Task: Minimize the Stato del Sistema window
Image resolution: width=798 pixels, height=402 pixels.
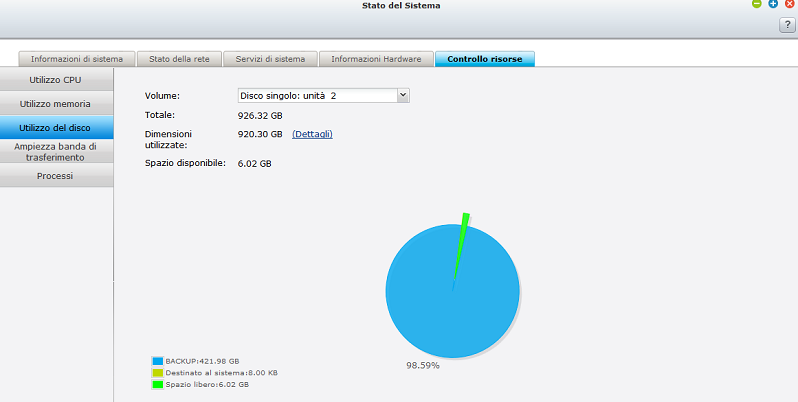Action: (x=757, y=5)
